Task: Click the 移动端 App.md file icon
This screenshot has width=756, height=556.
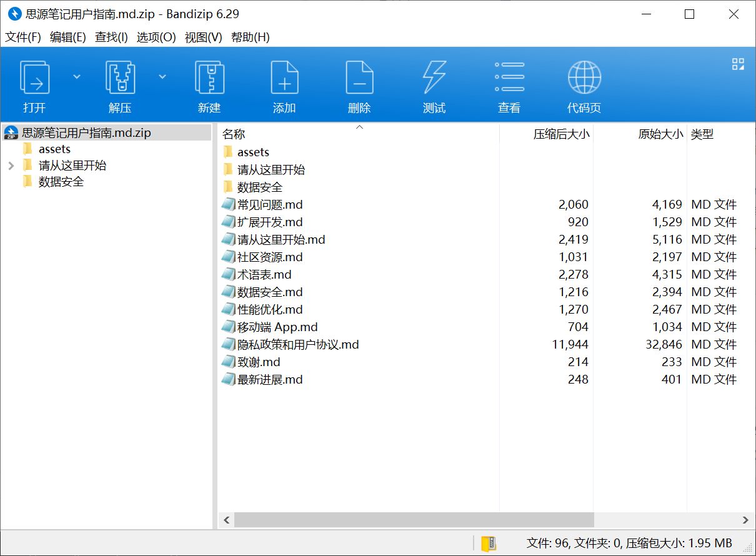Action: coord(229,327)
